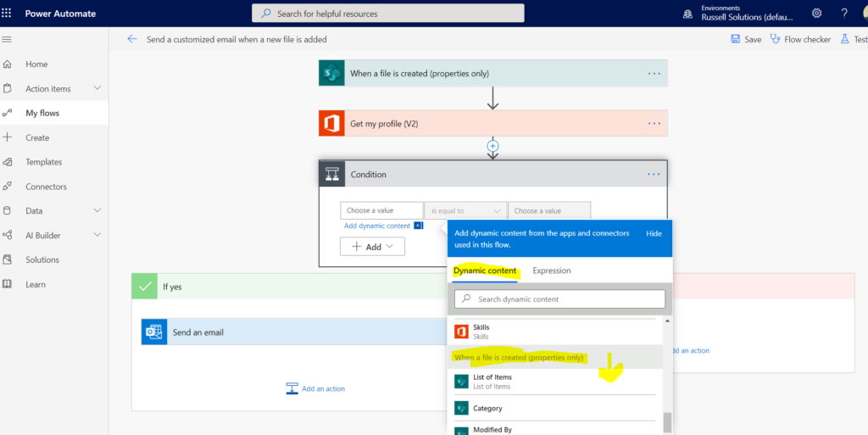The height and width of the screenshot is (435, 868).
Task: Click the scrollbar up arrow in dynamic content
Action: click(667, 321)
